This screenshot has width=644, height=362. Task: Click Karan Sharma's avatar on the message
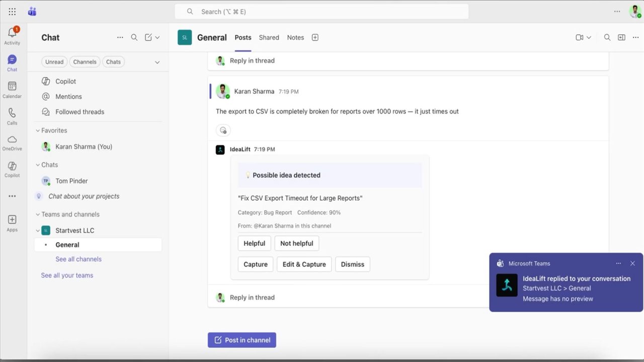(x=223, y=91)
